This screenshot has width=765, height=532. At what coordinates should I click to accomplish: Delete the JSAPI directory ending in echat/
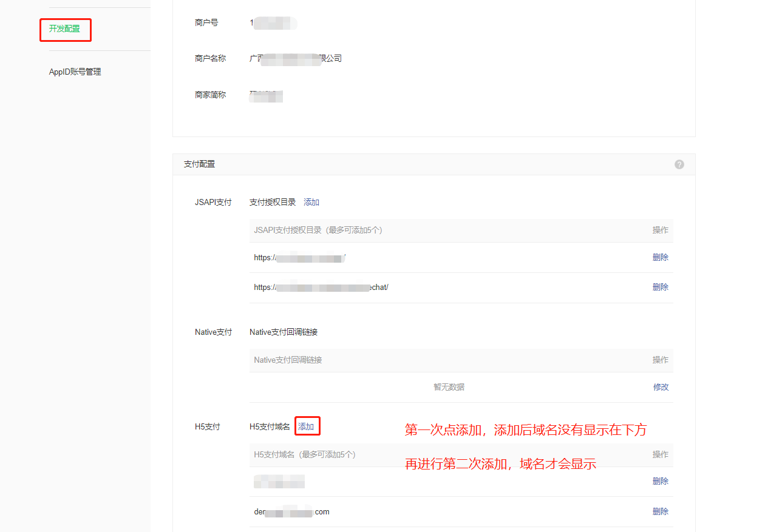pyautogui.click(x=661, y=287)
